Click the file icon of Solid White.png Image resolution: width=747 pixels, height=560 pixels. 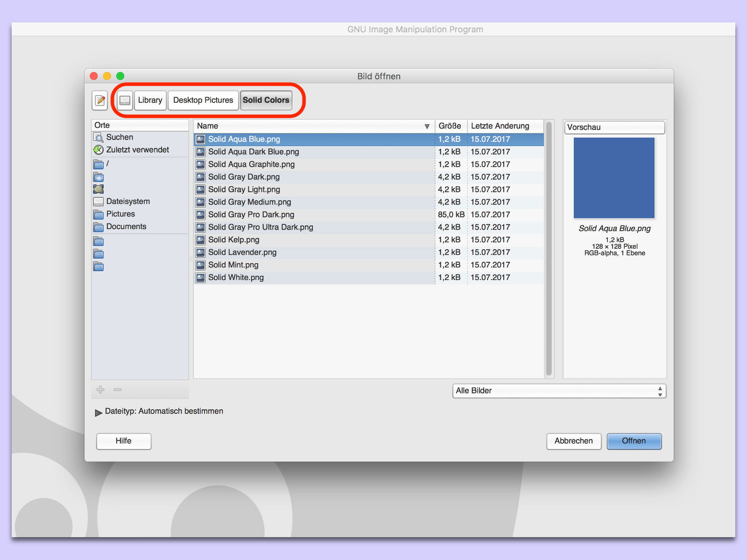tap(200, 278)
